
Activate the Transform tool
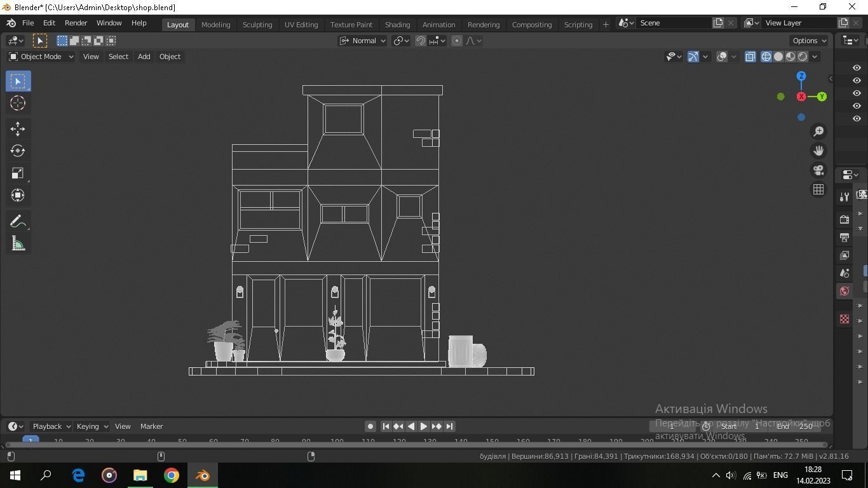(18, 195)
